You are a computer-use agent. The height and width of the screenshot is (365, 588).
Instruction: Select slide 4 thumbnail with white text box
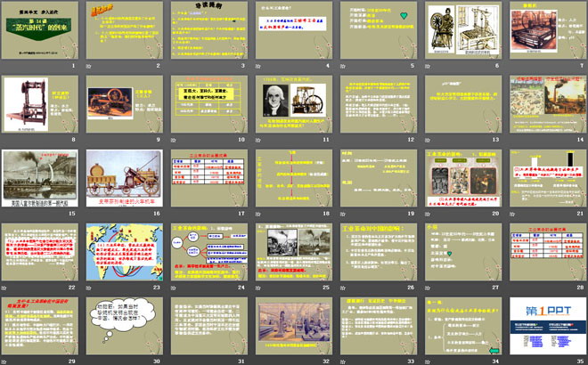click(294, 30)
